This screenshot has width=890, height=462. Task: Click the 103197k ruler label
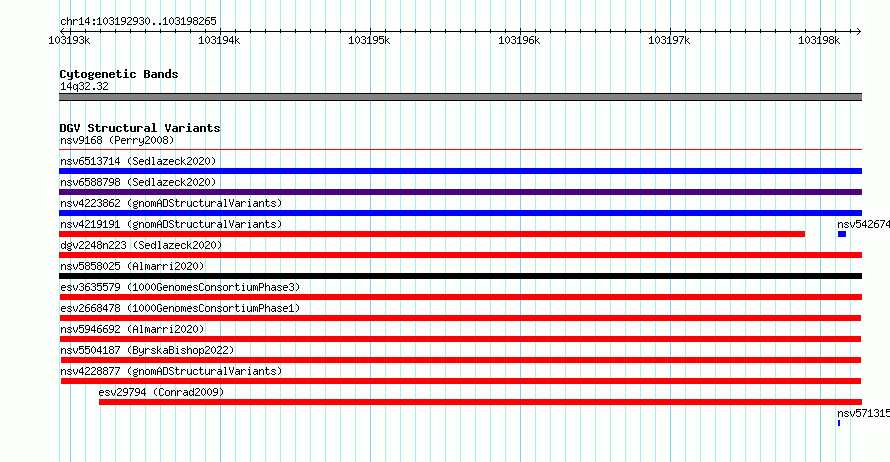click(669, 40)
